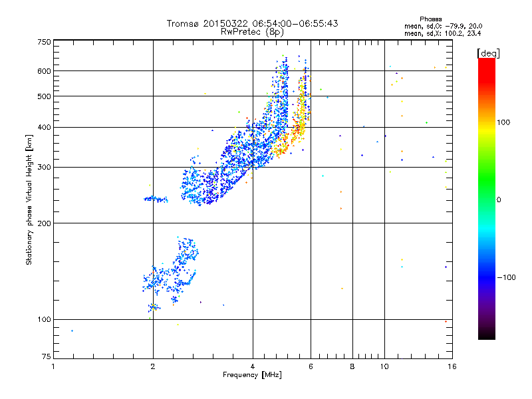Click the colorbar tick label '100'
The width and height of the screenshot is (532, 399).
(503, 122)
